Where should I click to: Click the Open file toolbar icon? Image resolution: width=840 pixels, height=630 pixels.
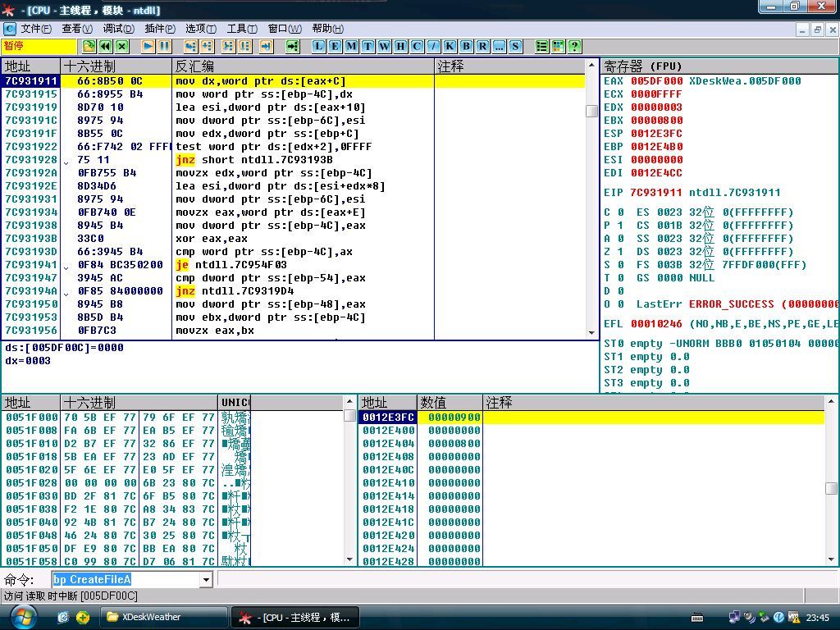(x=89, y=47)
